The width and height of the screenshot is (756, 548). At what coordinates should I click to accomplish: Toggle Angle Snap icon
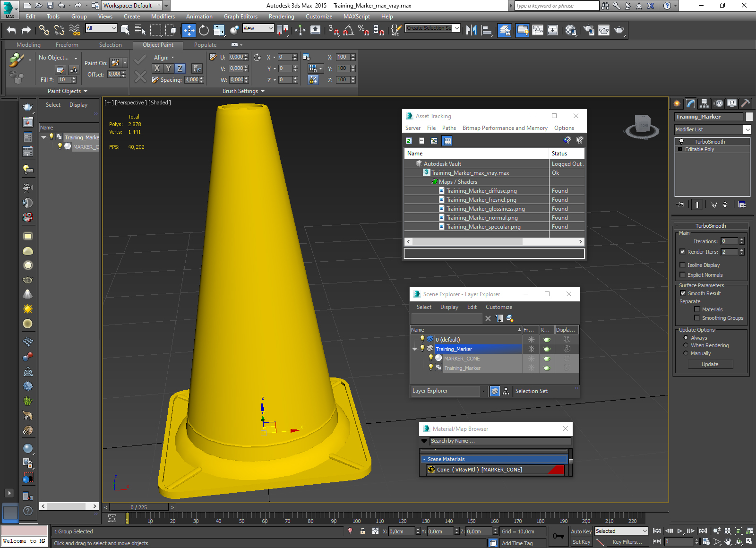coord(349,30)
